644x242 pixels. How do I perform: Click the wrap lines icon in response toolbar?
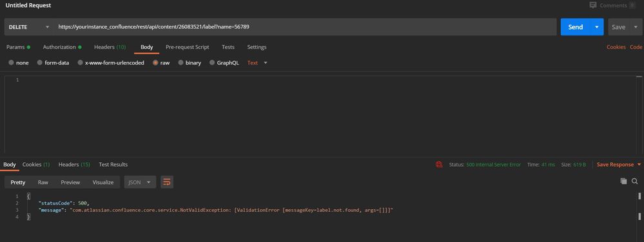pos(166,182)
